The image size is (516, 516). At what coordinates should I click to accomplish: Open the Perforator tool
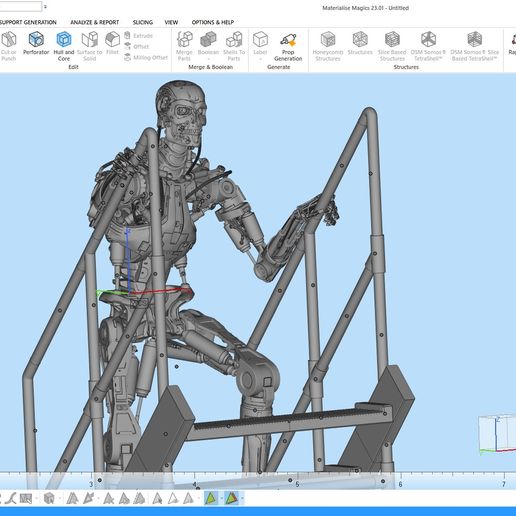point(36,43)
